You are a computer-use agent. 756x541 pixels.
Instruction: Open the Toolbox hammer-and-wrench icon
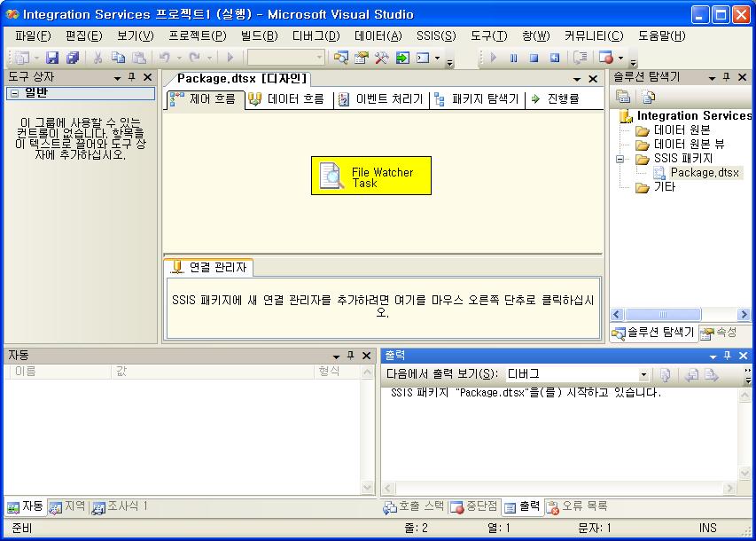pyautogui.click(x=381, y=58)
